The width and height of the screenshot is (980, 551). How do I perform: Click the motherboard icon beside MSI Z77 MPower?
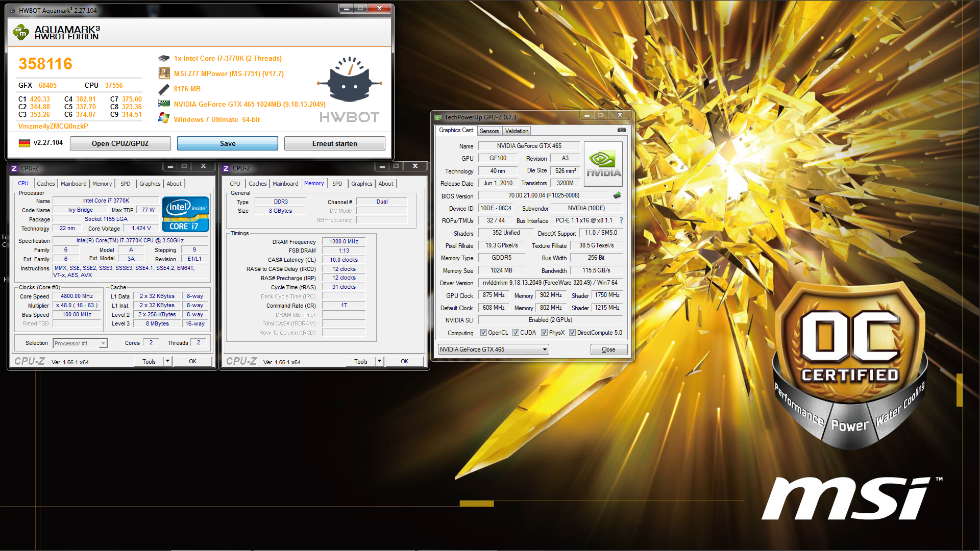tap(164, 73)
